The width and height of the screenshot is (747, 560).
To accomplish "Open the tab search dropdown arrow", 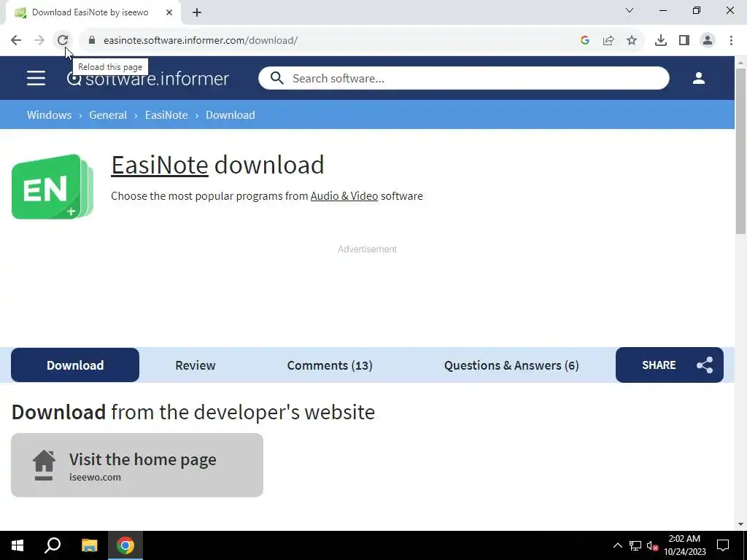I will 630,10.
